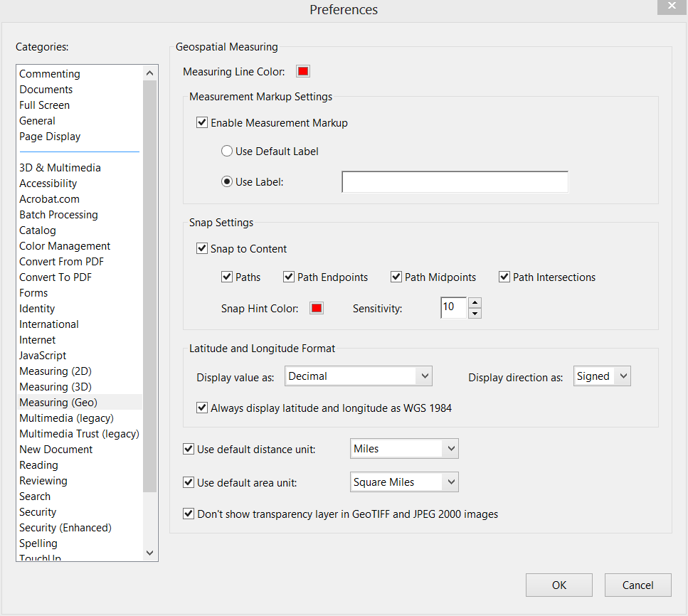This screenshot has height=616, width=688.
Task: Click the OK button
Action: click(559, 585)
